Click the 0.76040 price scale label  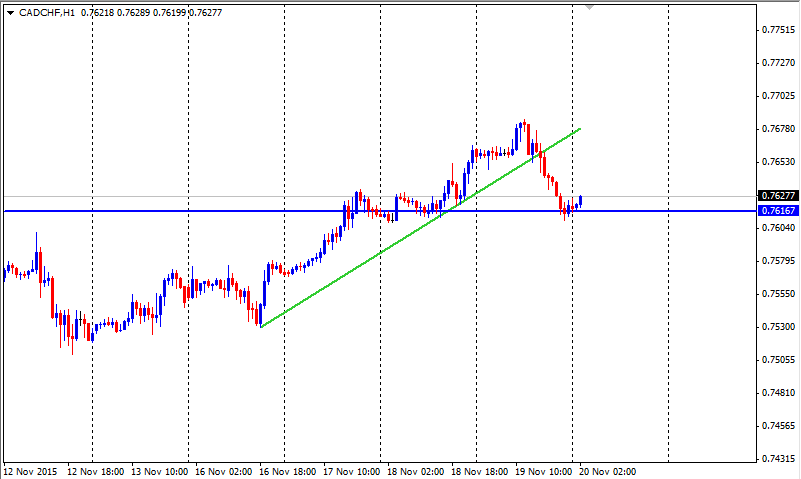click(x=779, y=228)
